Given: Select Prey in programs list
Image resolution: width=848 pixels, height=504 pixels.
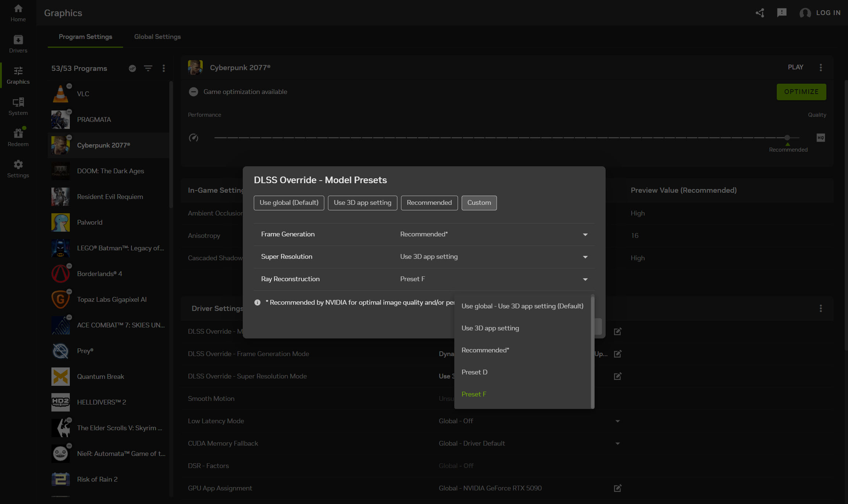Looking at the screenshot, I should pos(108,351).
